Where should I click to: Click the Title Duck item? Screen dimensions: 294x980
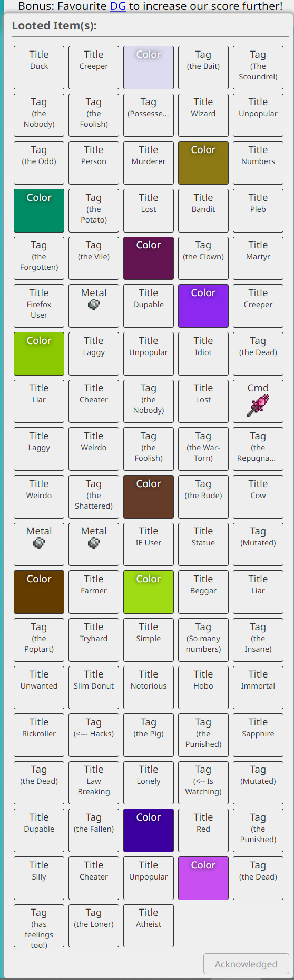(x=39, y=67)
